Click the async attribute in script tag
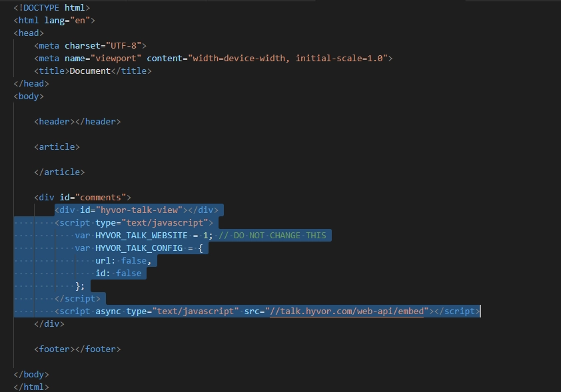The image size is (561, 392). 108,311
